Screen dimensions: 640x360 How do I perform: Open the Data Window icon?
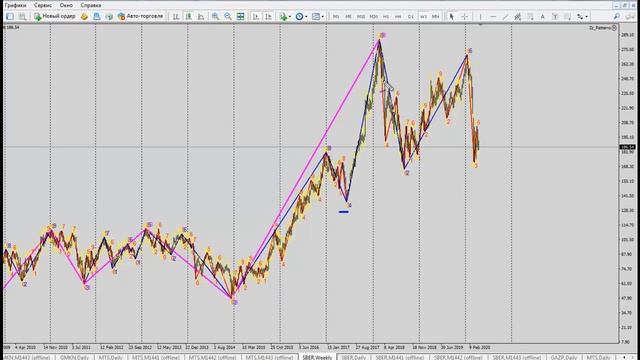[x=96, y=16]
